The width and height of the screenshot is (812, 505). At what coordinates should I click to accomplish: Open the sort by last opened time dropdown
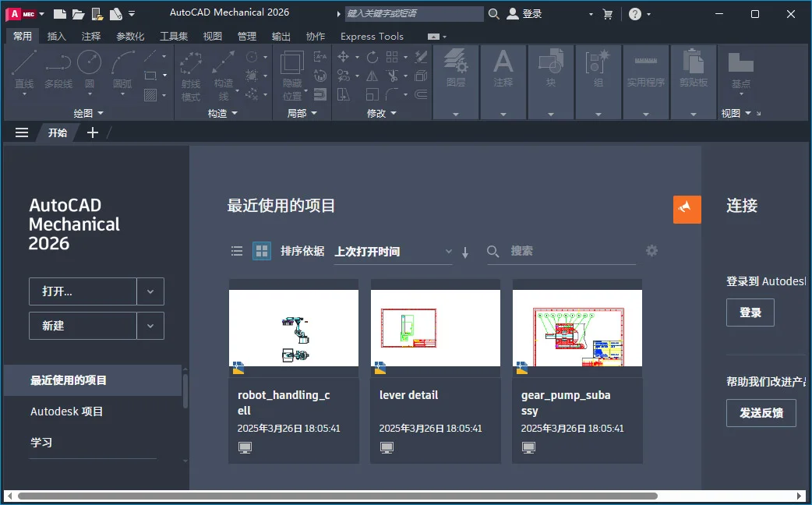click(x=393, y=252)
